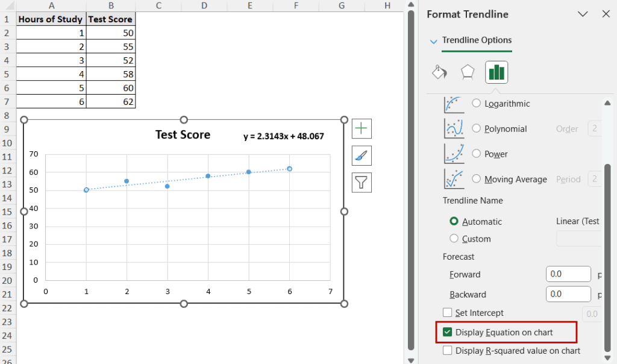Select the Power trendline radio button
Image resolution: width=617 pixels, height=364 pixels.
[x=476, y=154]
